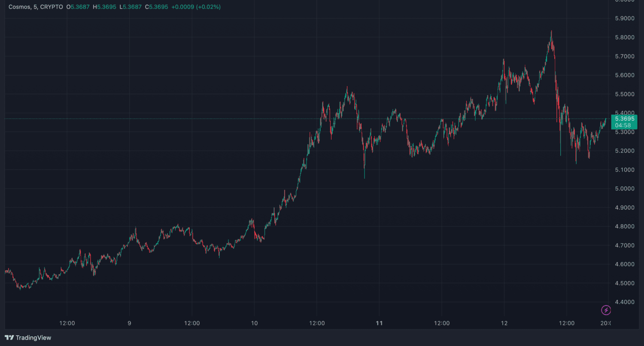Viewport: 644px width, 346px height.
Task: Select date label 9 on time axis
Action: pos(129,323)
